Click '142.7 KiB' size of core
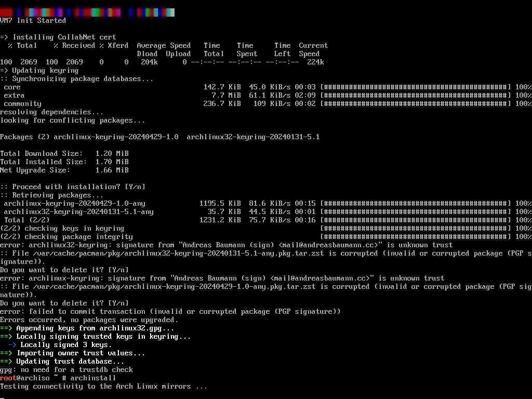This screenshot has height=399, width=532. (x=222, y=87)
